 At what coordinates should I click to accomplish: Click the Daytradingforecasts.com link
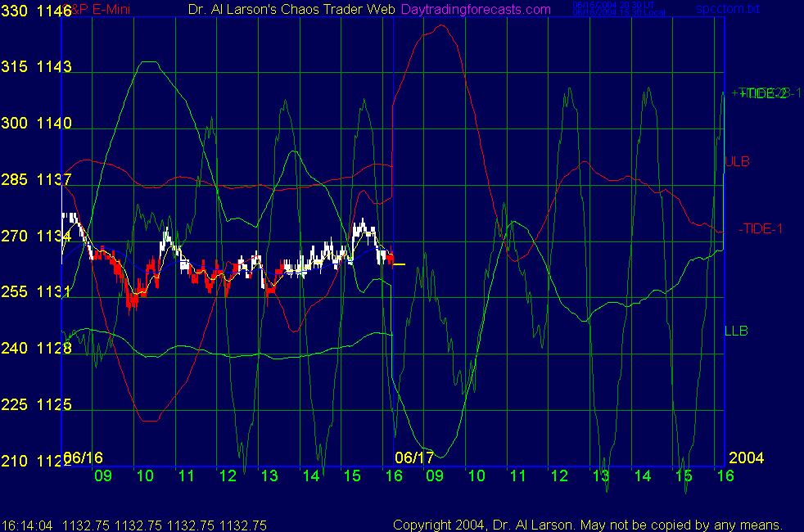475,10
